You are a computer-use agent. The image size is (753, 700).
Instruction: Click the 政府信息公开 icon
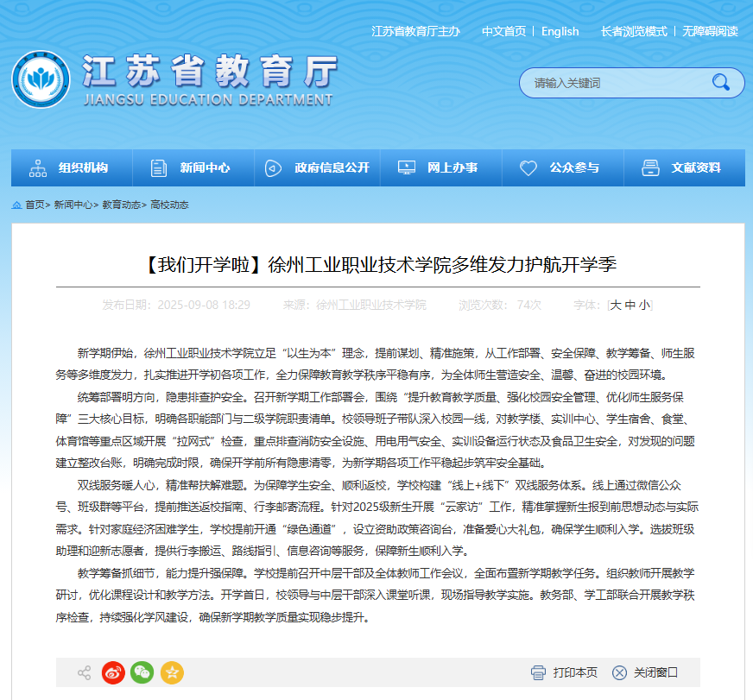click(273, 168)
